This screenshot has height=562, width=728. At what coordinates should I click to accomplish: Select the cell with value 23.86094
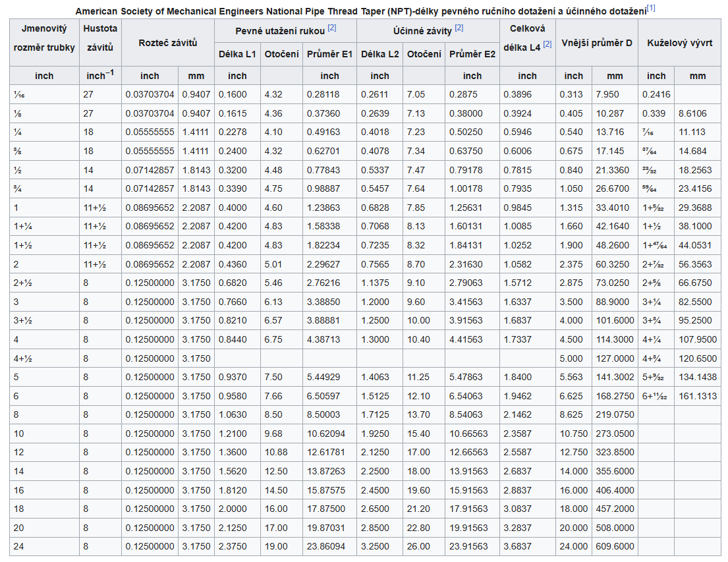[x=329, y=547]
